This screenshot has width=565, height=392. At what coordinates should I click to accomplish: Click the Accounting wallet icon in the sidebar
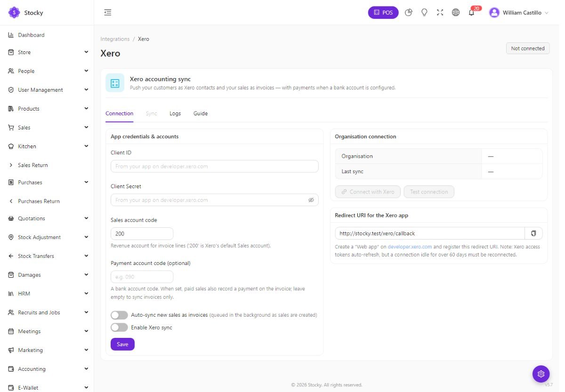[x=11, y=369]
